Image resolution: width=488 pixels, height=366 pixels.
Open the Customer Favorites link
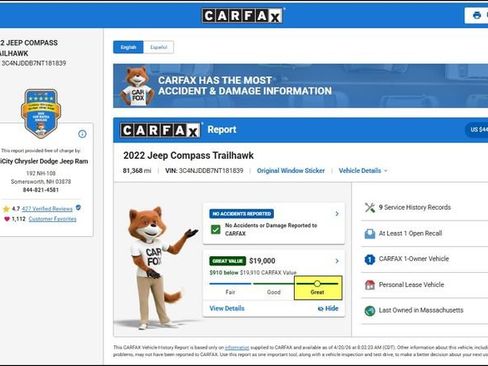tap(52, 219)
